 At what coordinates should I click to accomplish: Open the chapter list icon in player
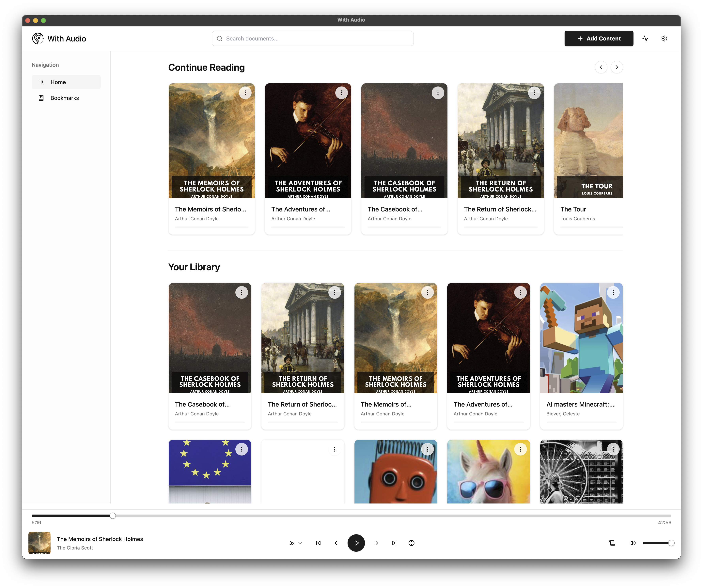pyautogui.click(x=612, y=543)
